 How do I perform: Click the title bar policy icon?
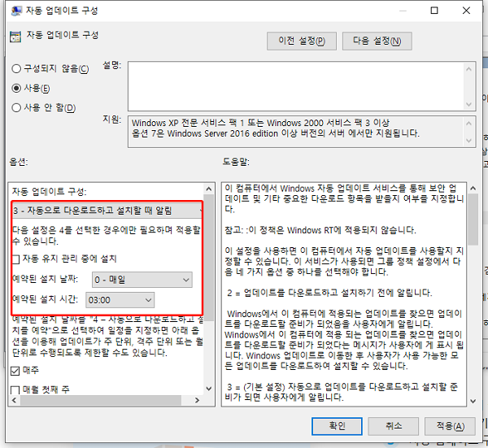click(x=16, y=11)
